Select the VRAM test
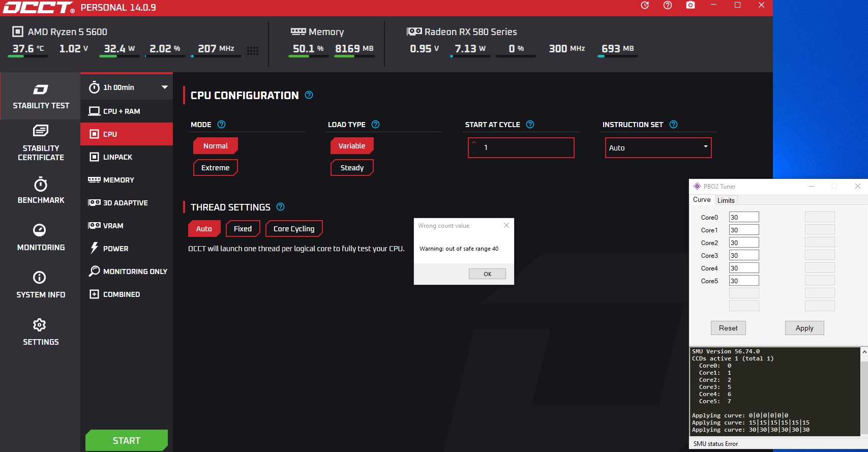Viewport: 868px width, 452px height. point(127,226)
